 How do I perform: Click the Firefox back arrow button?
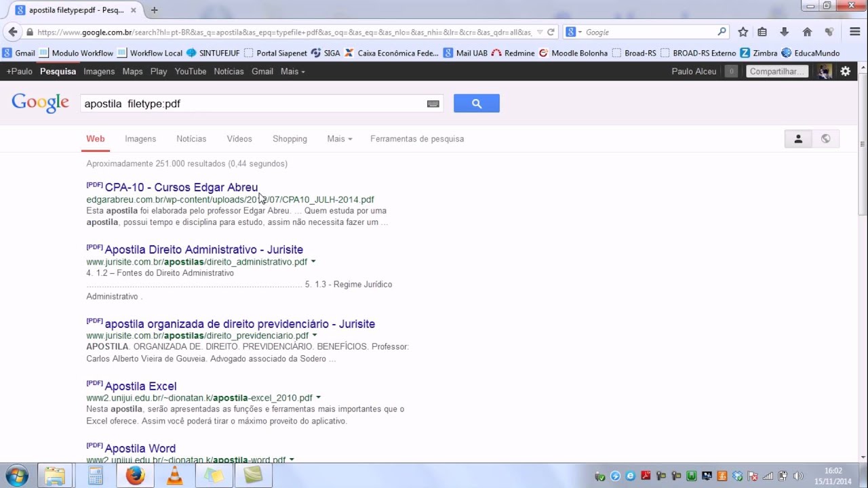(13, 32)
